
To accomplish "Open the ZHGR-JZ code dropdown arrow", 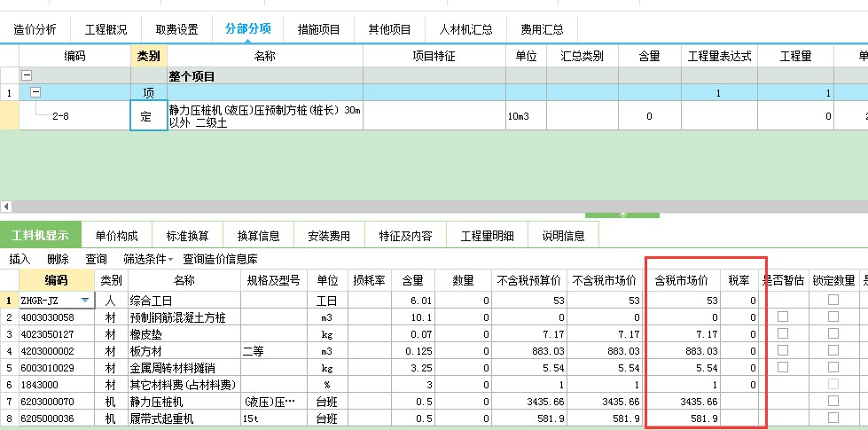I will (x=86, y=301).
